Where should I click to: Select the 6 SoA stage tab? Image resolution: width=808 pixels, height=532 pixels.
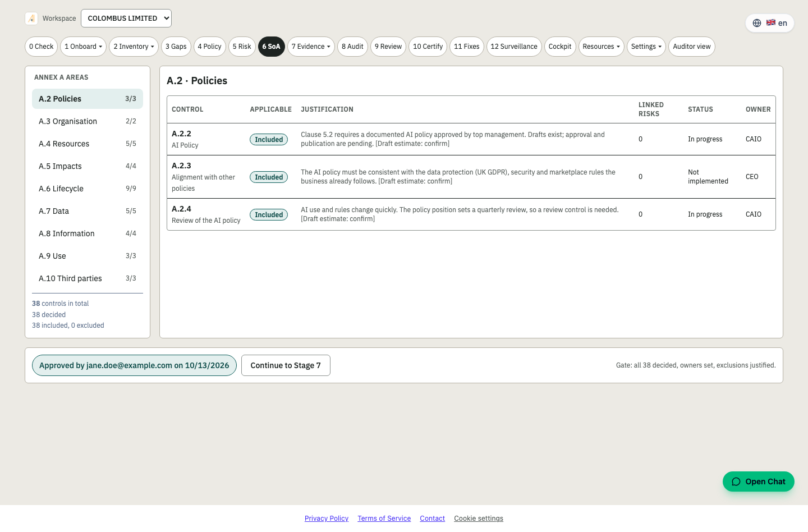[272, 47]
